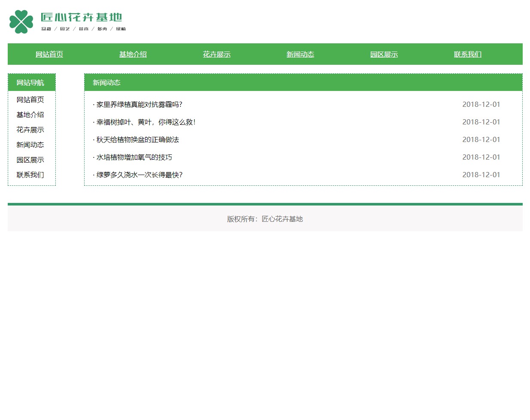Go to 新闻动态 in top navigation bar
Image resolution: width=530 pixels, height=420 pixels.
tap(300, 54)
